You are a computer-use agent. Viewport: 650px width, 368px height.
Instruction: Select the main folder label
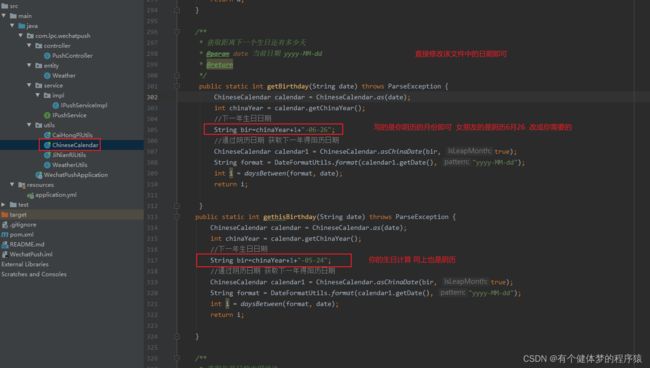click(25, 16)
